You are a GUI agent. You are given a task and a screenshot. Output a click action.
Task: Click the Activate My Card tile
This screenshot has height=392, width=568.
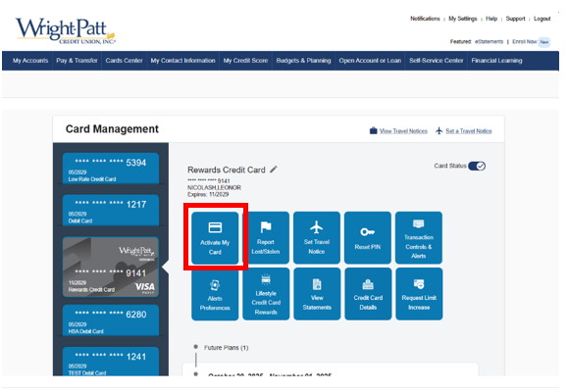[x=215, y=238]
